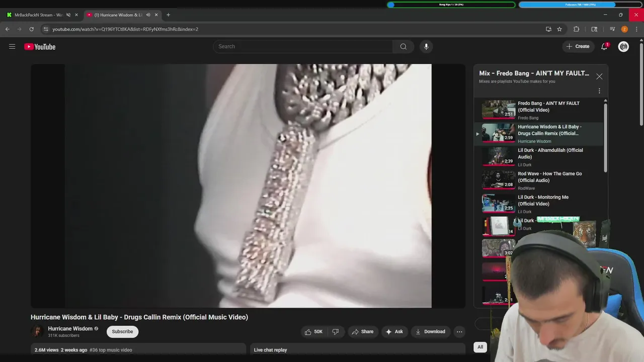This screenshot has height=362, width=644.
Task: Open the Ask AI button
Action: (394, 332)
